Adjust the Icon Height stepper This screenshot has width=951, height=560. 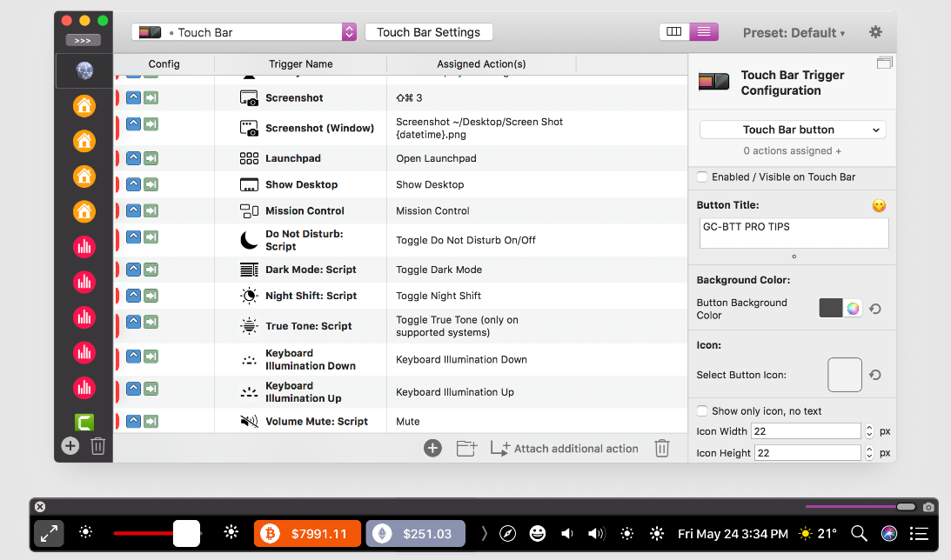pos(869,453)
